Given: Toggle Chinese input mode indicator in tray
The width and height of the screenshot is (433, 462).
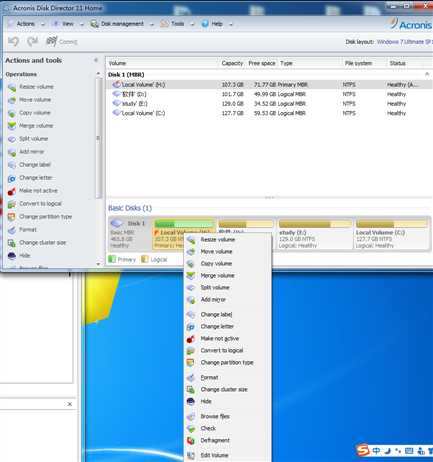Looking at the screenshot, I should click(376, 451).
